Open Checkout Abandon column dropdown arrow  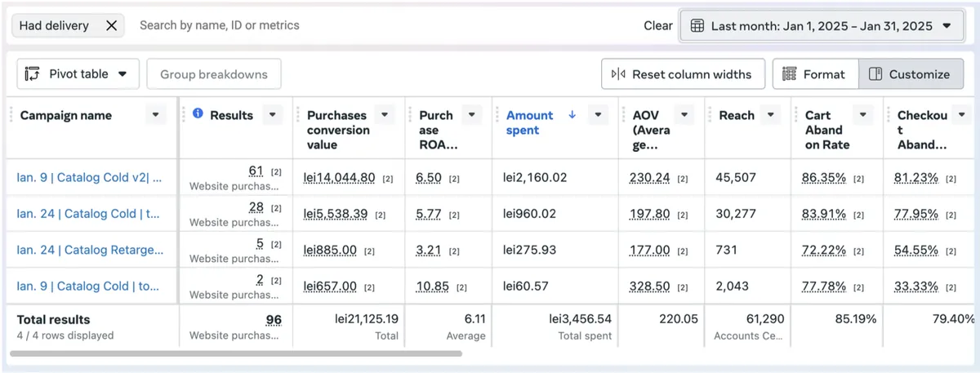[x=963, y=115]
